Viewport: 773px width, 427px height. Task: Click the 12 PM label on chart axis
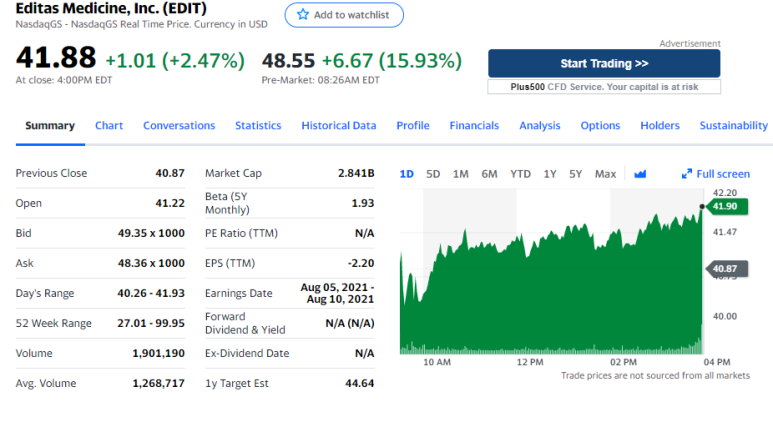coord(530,362)
